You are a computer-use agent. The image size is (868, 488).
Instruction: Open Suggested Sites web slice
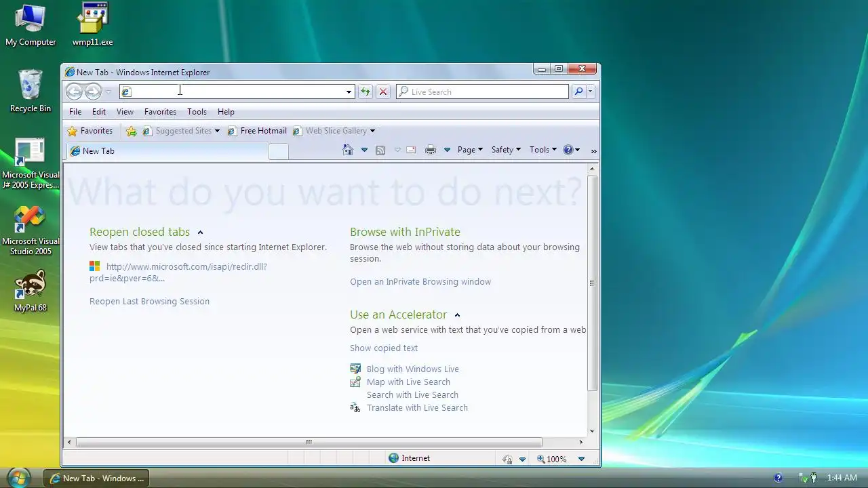181,131
